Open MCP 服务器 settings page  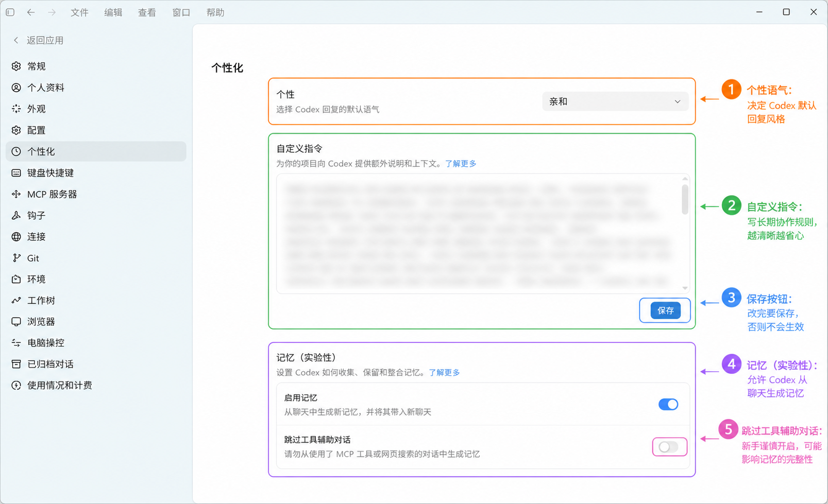coord(96,194)
